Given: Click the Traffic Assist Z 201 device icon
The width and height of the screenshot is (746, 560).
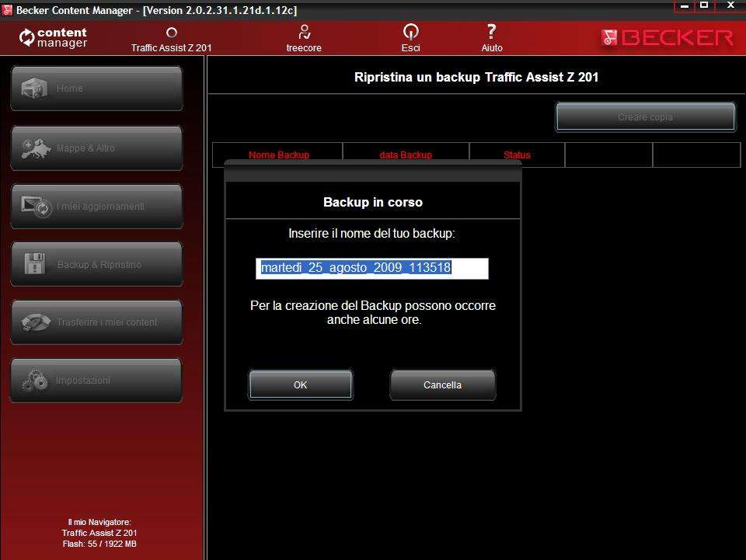Looking at the screenshot, I should [x=172, y=33].
